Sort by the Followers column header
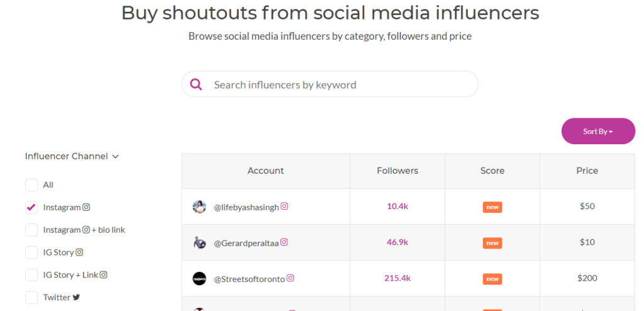Screen dimensions: 644x311 pos(397,171)
